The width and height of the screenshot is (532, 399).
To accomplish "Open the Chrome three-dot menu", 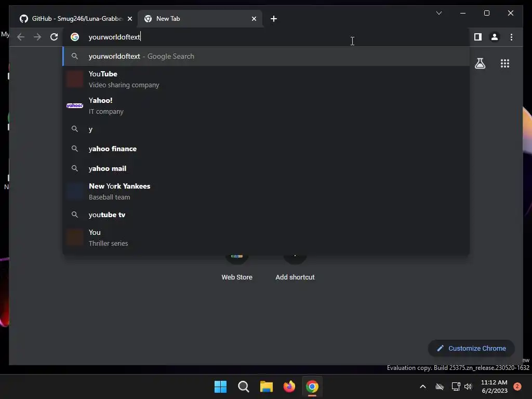I will pyautogui.click(x=511, y=37).
